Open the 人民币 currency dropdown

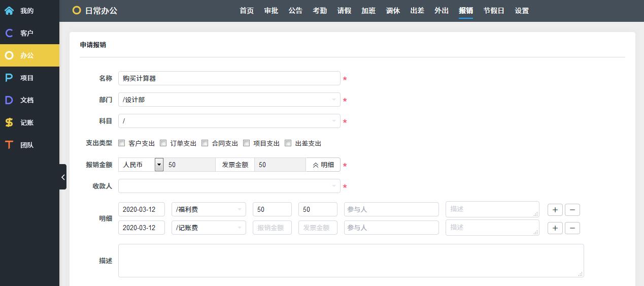coord(141,165)
